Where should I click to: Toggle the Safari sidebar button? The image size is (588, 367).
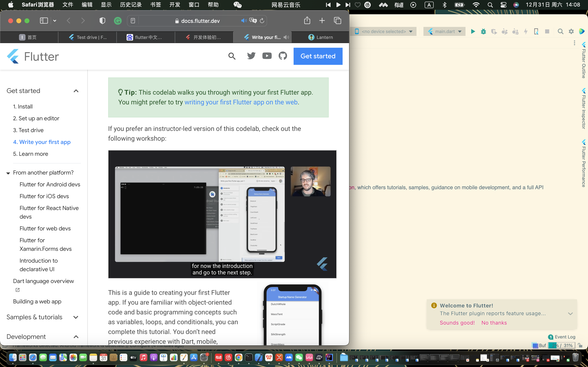pos(44,21)
